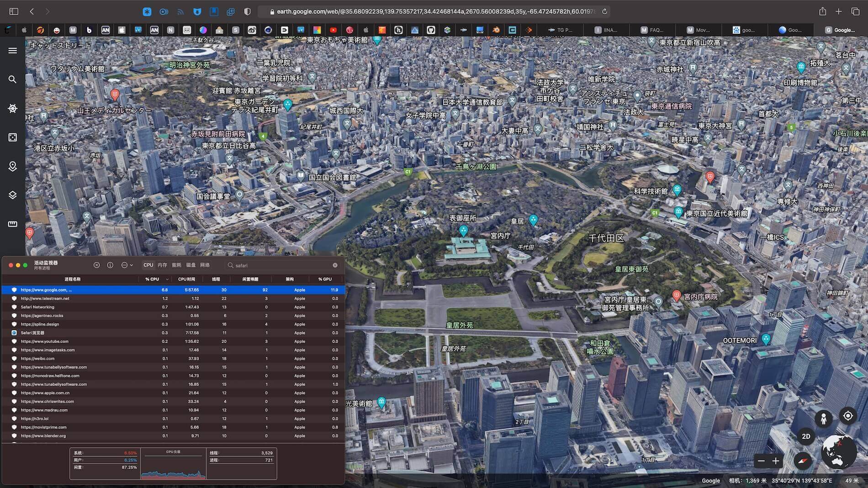The width and height of the screenshot is (868, 488).
Task: Select the Measure ruler tool
Action: [13, 224]
